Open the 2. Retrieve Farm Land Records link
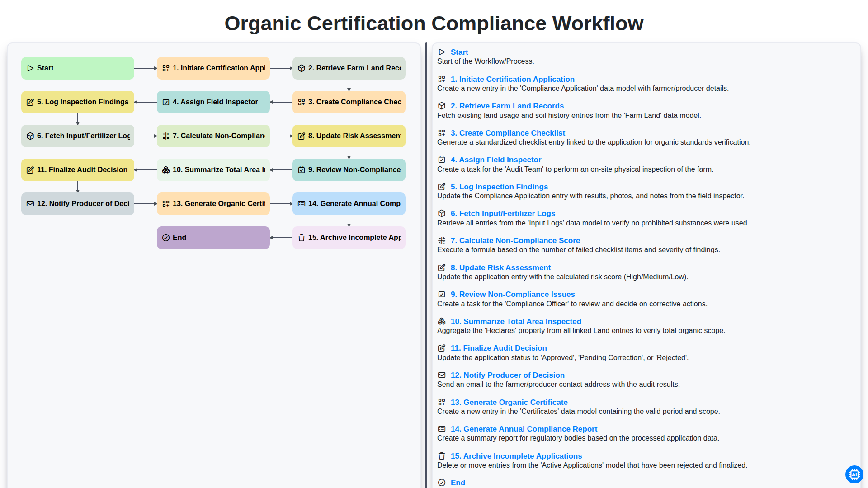 [507, 106]
